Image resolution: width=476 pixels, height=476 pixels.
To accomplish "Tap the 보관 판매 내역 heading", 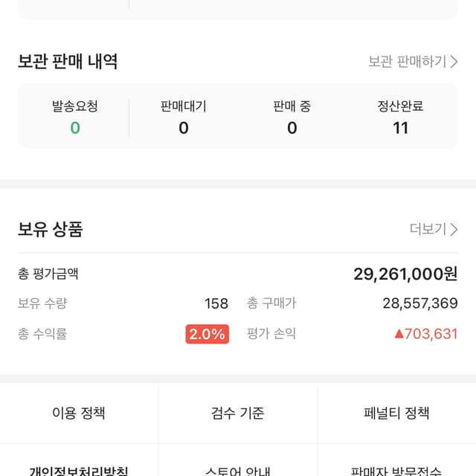I will click(68, 62).
